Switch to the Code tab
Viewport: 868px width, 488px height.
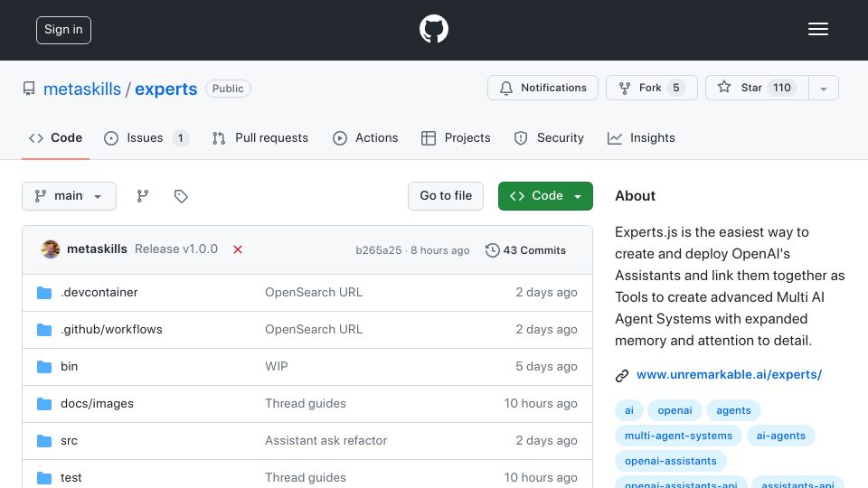click(x=55, y=137)
